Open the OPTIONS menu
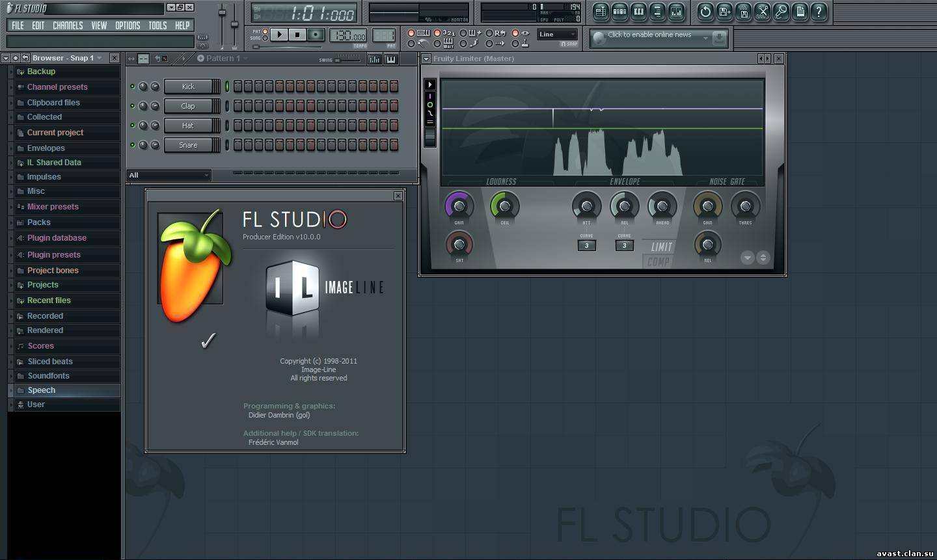The height and width of the screenshot is (560, 937). (x=128, y=25)
